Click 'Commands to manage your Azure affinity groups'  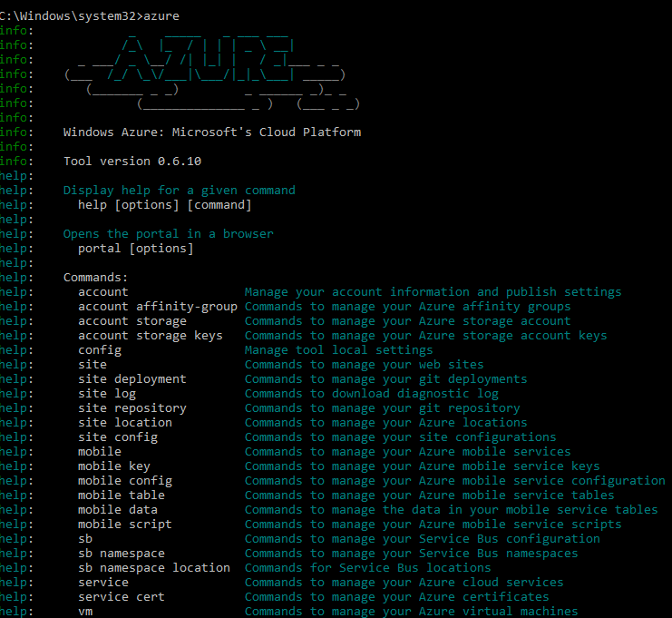(407, 307)
